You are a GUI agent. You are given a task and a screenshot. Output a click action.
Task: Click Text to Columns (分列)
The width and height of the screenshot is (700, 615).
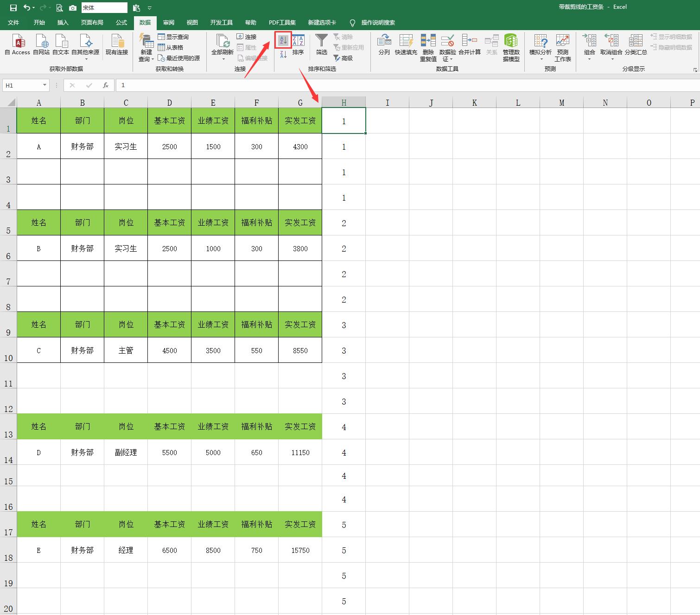(384, 45)
